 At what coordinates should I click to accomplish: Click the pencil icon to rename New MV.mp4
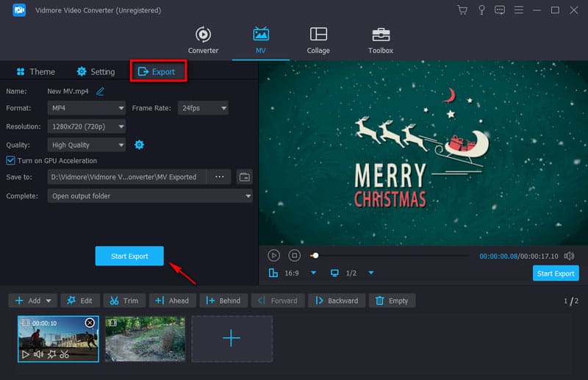coord(100,91)
